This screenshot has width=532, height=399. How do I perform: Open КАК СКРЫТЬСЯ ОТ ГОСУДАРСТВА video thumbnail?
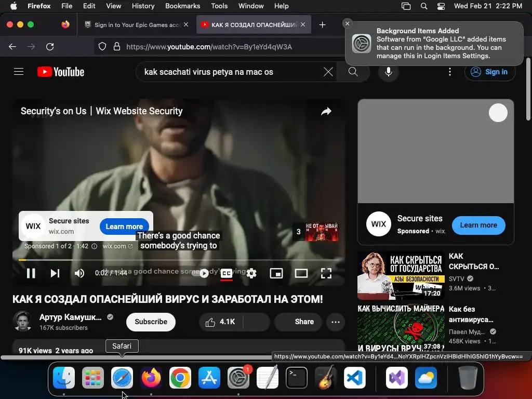click(401, 275)
